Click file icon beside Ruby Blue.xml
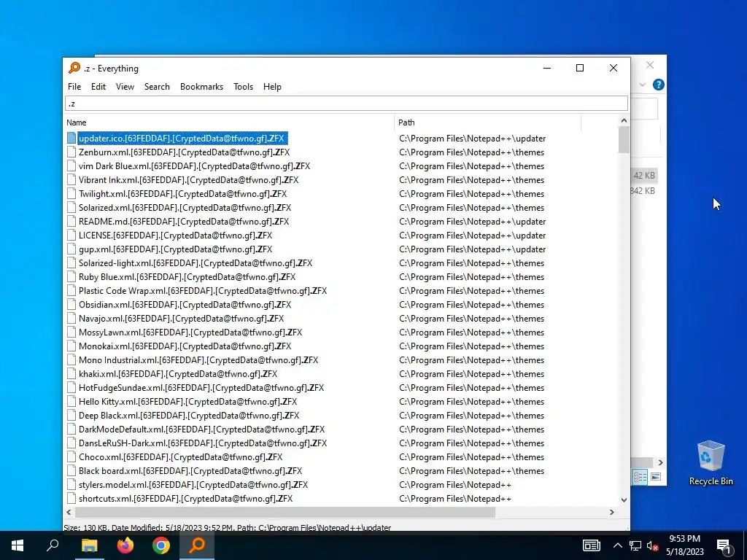 click(71, 276)
